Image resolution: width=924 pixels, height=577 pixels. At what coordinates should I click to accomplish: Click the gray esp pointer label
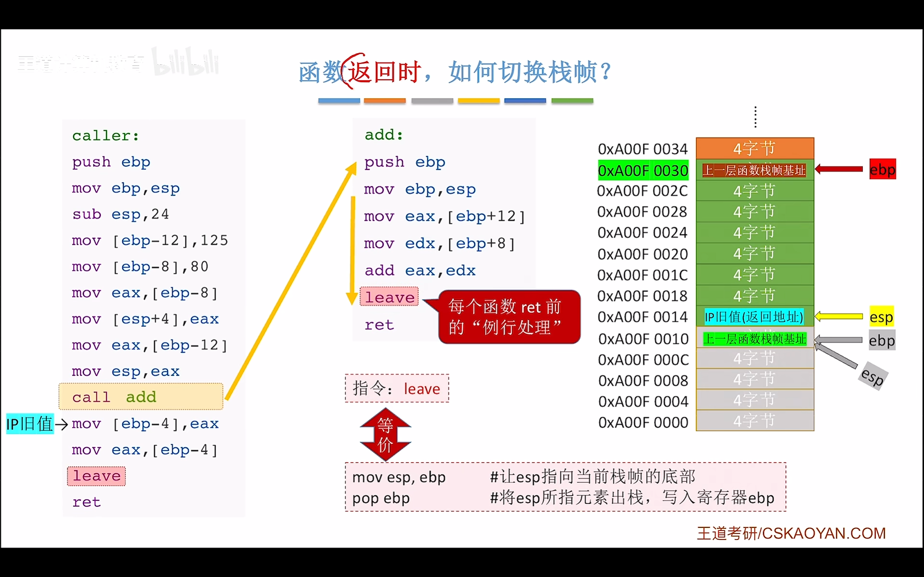point(873,376)
